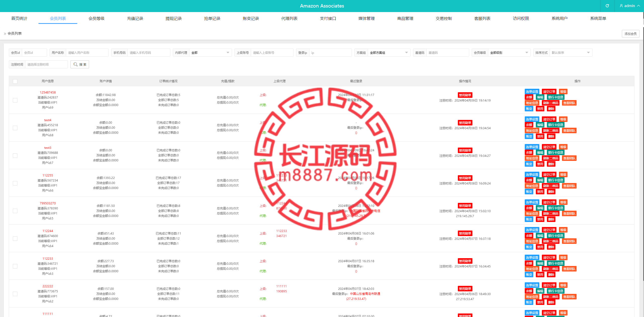The image size is (644, 317).
Task: Open 抢单记录 tab
Action: click(212, 18)
